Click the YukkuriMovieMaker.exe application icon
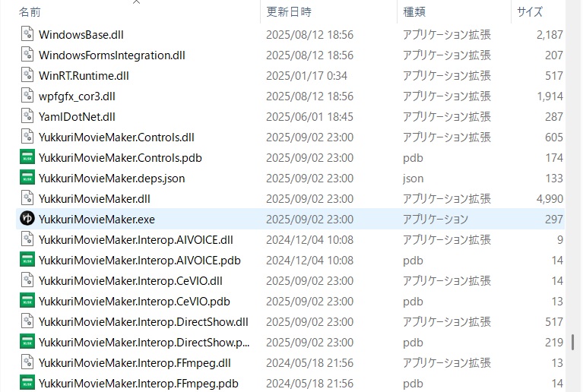Image resolution: width=583 pixels, height=392 pixels. [27, 219]
